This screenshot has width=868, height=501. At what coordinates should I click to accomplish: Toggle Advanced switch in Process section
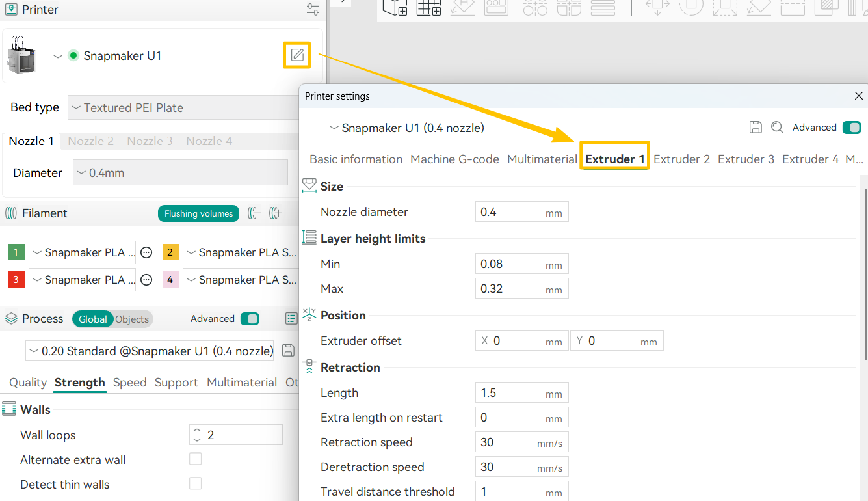point(250,319)
